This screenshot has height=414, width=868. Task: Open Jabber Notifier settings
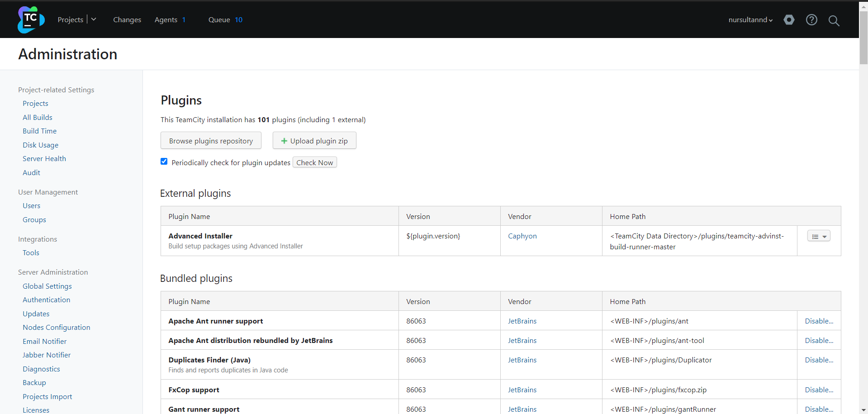47,355
